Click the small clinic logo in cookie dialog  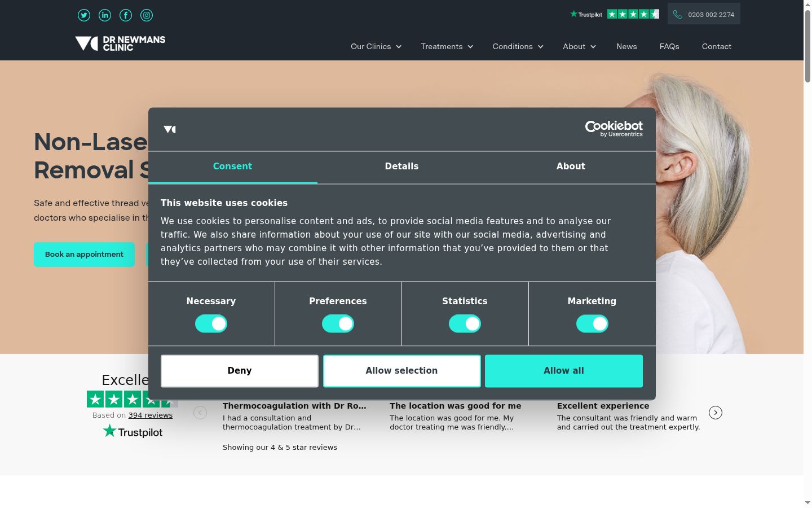(170, 129)
